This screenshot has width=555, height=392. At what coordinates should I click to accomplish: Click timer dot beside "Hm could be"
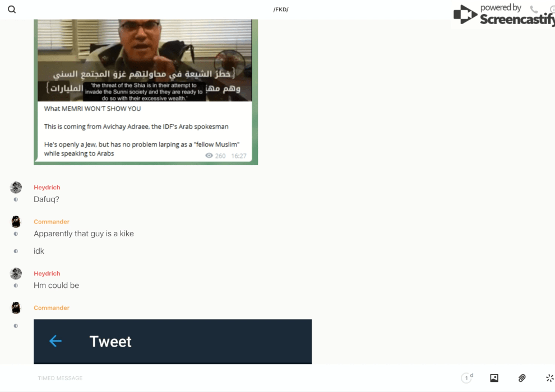coord(16,286)
